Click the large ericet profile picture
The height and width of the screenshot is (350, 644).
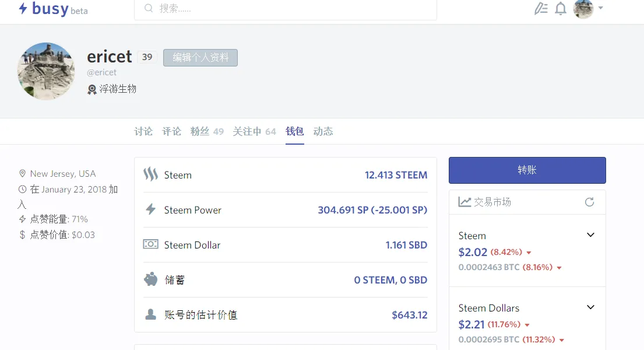[x=46, y=71]
